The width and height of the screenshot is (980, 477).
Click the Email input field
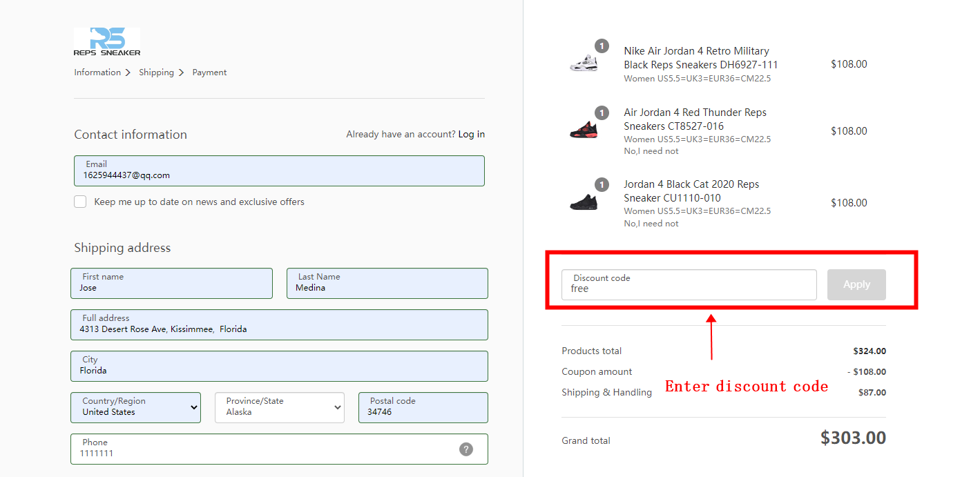pyautogui.click(x=279, y=171)
